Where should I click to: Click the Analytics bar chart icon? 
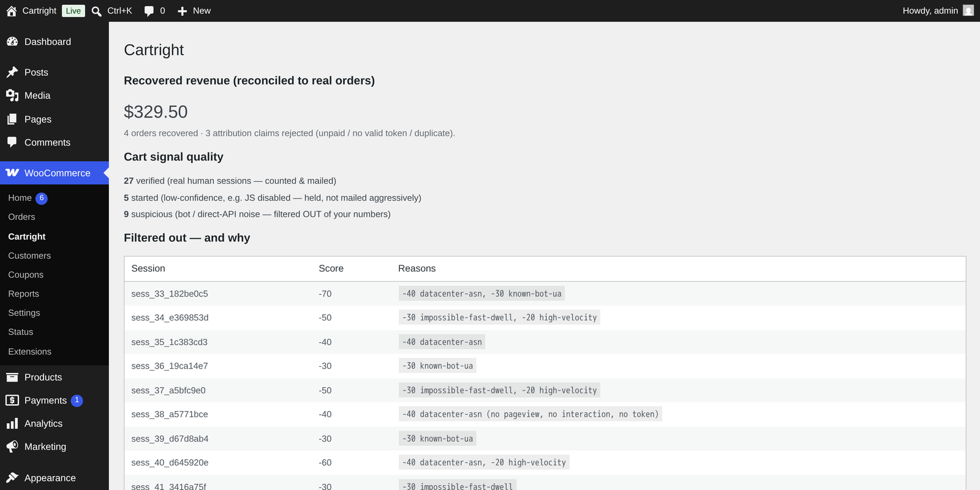pos(12,423)
